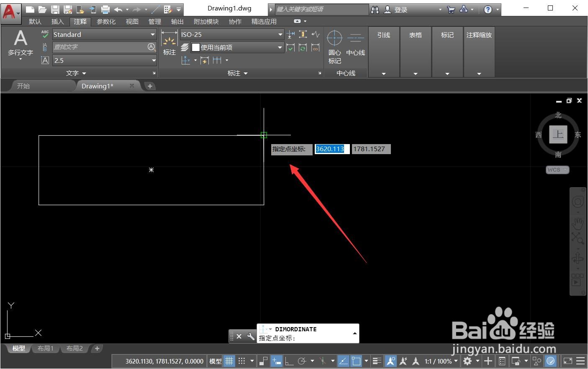Expand the 标注 panel title

[237, 73]
